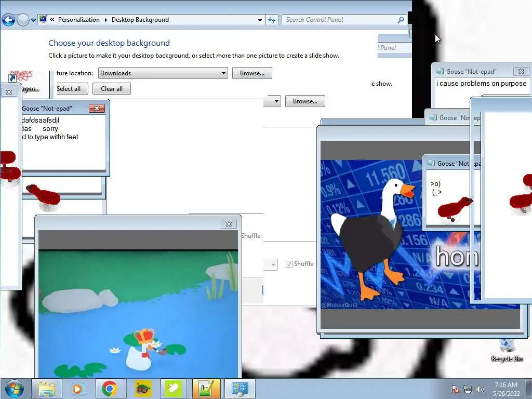The image size is (532, 399).
Task: Open the Recycle Bin desktop icon
Action: (507, 350)
